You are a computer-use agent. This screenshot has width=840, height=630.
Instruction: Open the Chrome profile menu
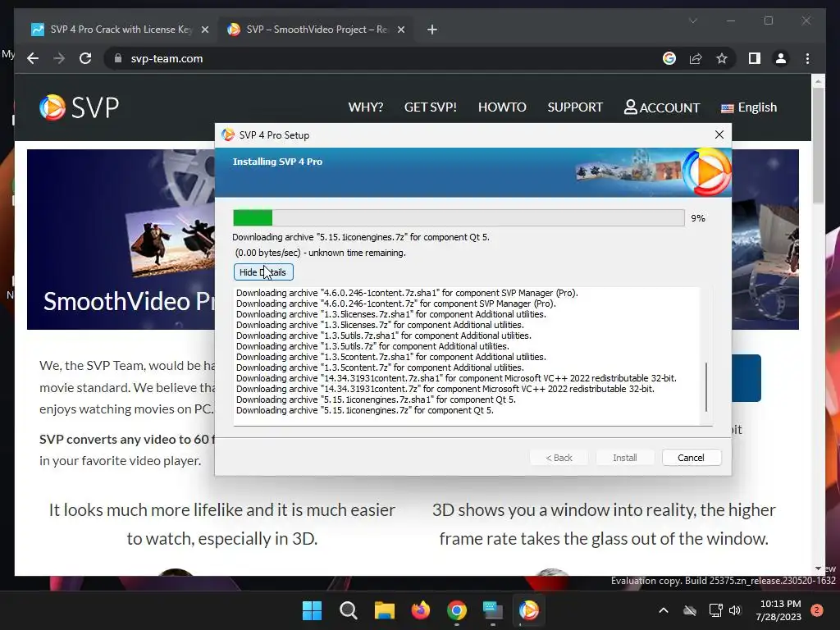point(781,58)
